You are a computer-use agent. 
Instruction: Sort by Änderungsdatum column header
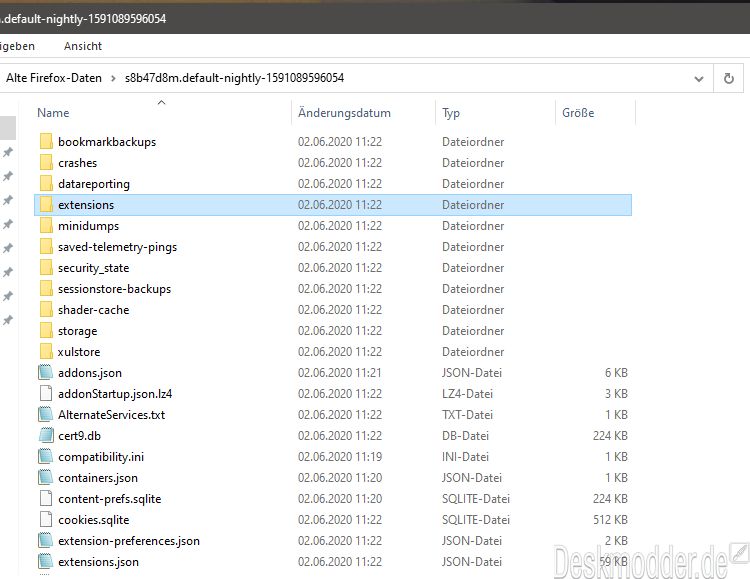coord(344,113)
